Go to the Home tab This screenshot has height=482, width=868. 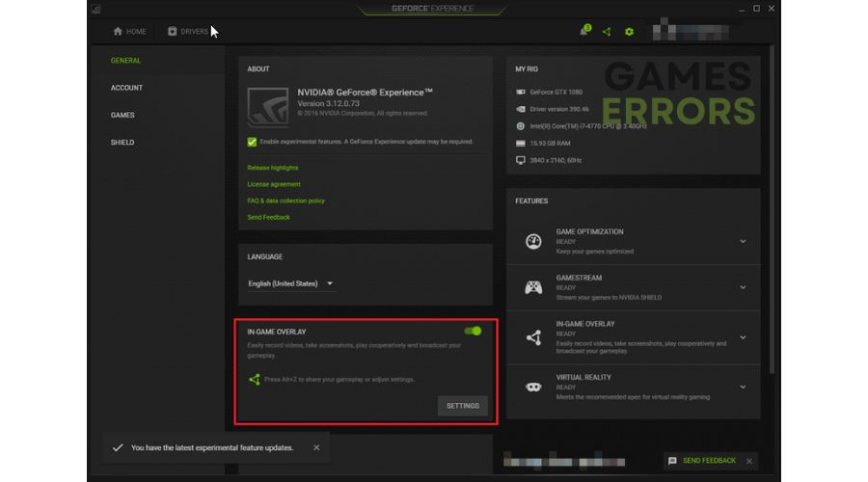[130, 32]
